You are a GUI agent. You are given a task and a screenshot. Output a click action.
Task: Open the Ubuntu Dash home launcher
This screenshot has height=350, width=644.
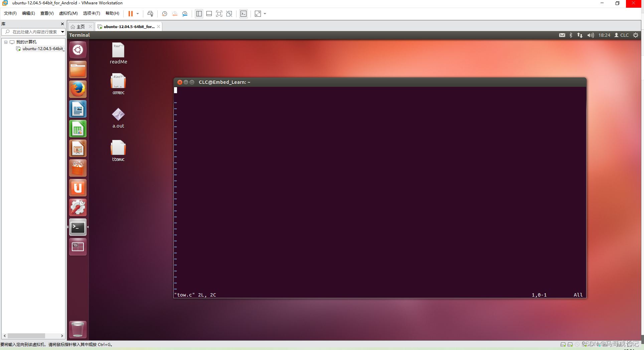click(x=78, y=50)
